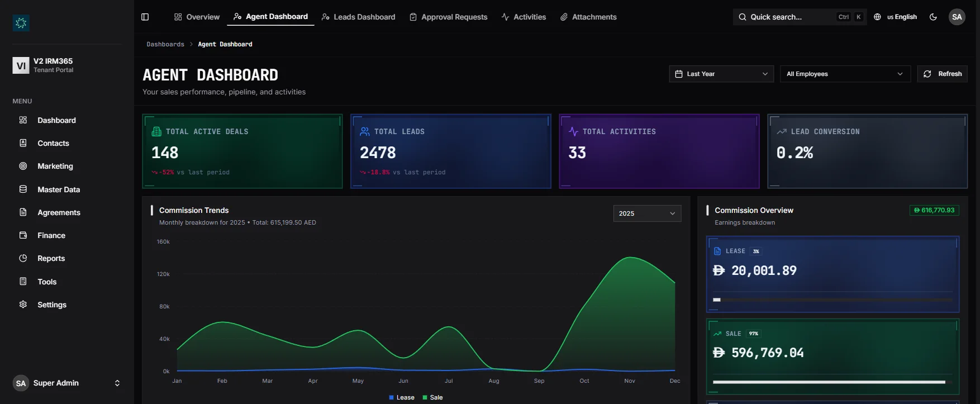
Task: Click the Sale commission progress bar
Action: 829,382
